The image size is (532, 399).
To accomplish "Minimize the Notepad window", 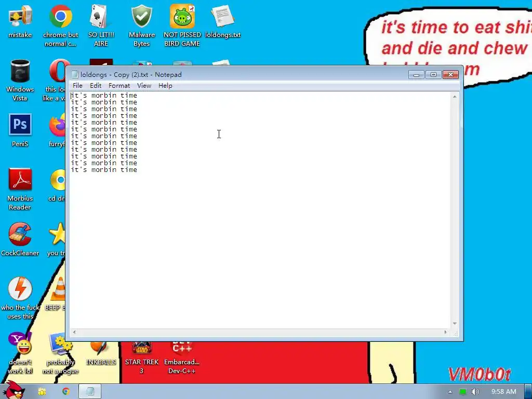I will point(416,74).
